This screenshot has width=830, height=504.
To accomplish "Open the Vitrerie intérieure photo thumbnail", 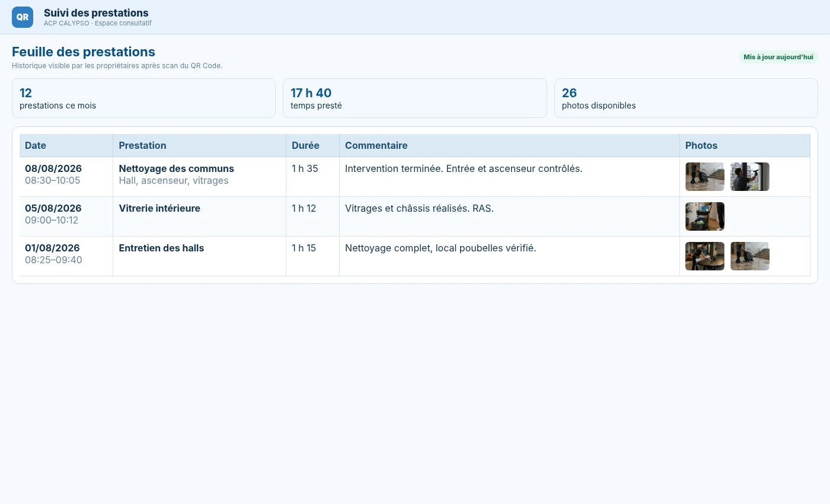I will 705,216.
